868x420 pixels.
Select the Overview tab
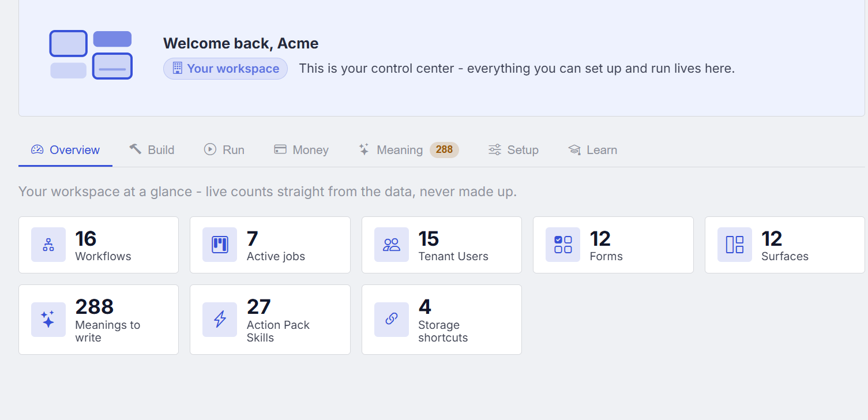66,150
